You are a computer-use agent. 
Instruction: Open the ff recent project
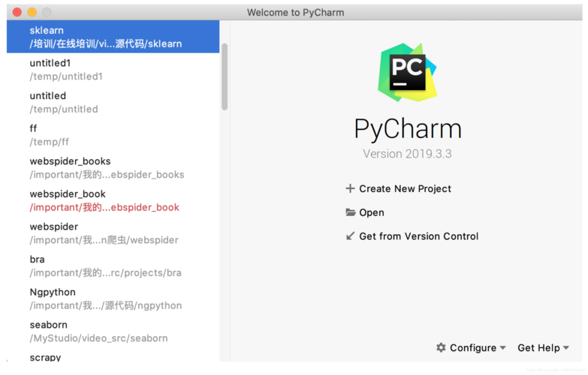[113, 135]
